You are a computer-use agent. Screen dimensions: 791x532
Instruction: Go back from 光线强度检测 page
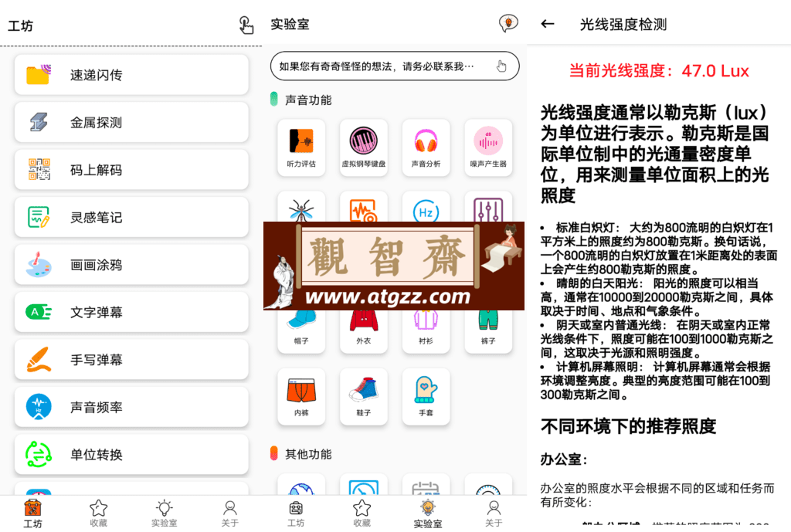pos(548,24)
